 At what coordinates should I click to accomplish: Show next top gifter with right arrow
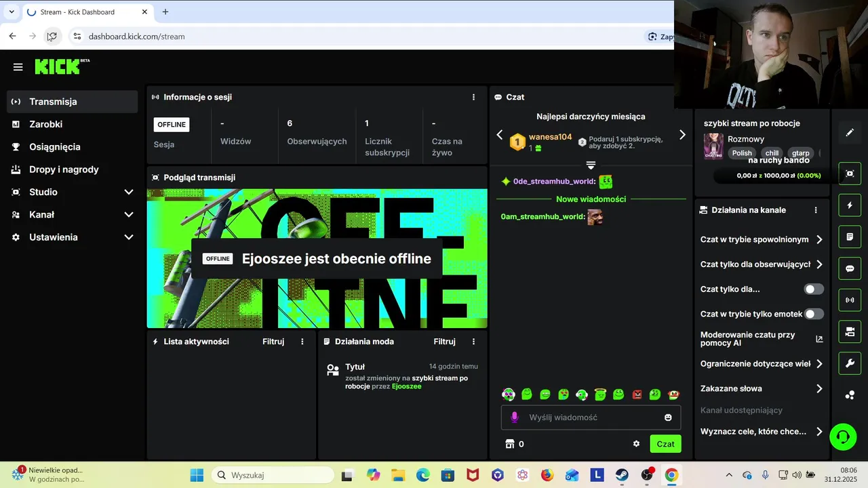pyautogui.click(x=682, y=135)
